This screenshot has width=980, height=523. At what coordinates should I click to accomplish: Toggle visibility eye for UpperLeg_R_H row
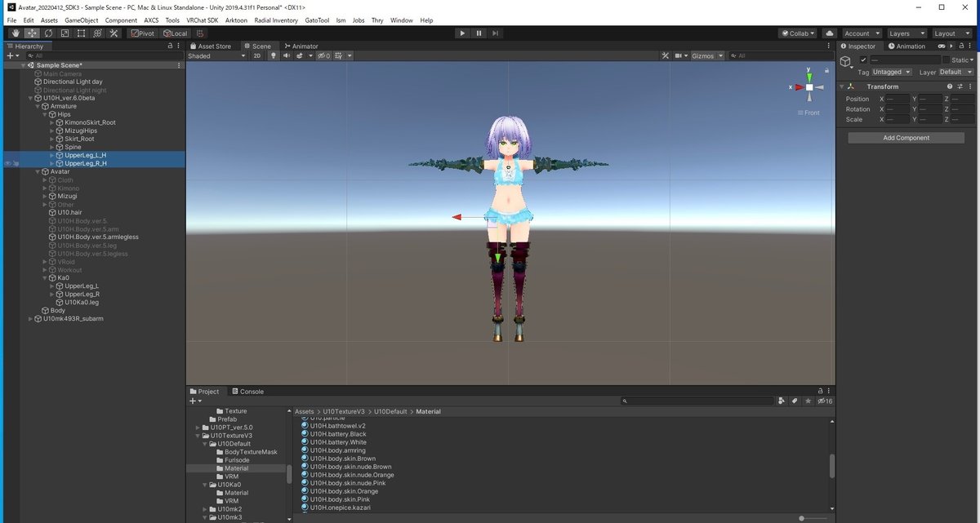7,163
